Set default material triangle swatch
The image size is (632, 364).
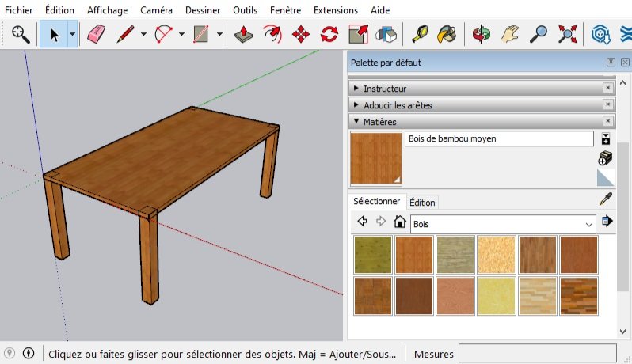tap(605, 177)
